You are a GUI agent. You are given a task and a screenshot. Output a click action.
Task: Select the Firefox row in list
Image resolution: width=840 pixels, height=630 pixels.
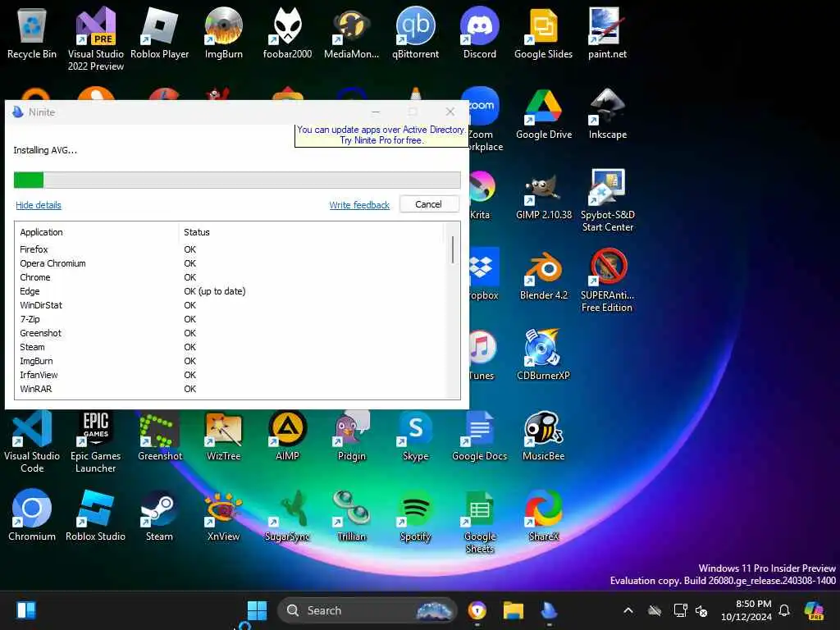pos(231,249)
